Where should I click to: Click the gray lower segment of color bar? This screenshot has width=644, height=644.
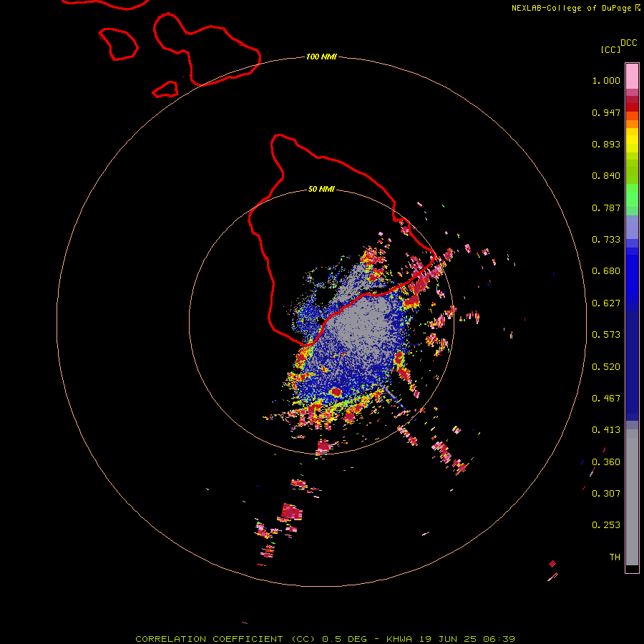(x=632, y=497)
